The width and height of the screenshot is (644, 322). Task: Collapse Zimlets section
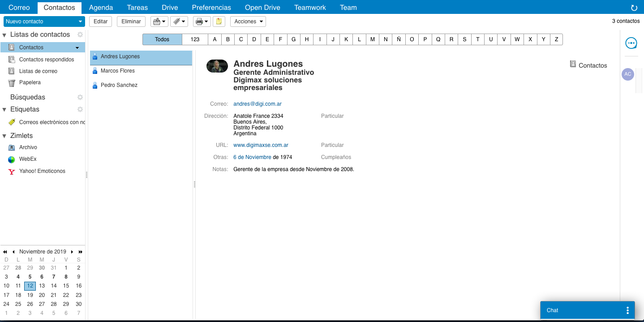coord(4,136)
